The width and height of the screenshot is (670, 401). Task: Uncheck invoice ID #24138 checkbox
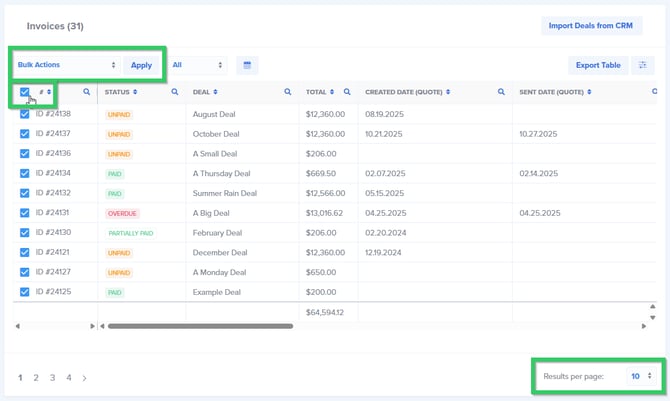[25, 115]
